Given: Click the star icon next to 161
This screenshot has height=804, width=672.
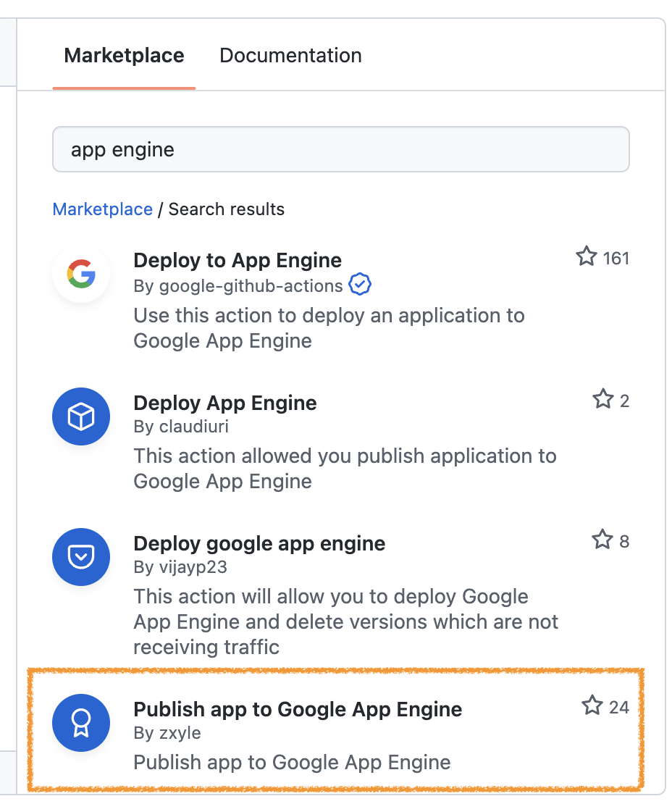Looking at the screenshot, I should click(x=587, y=256).
